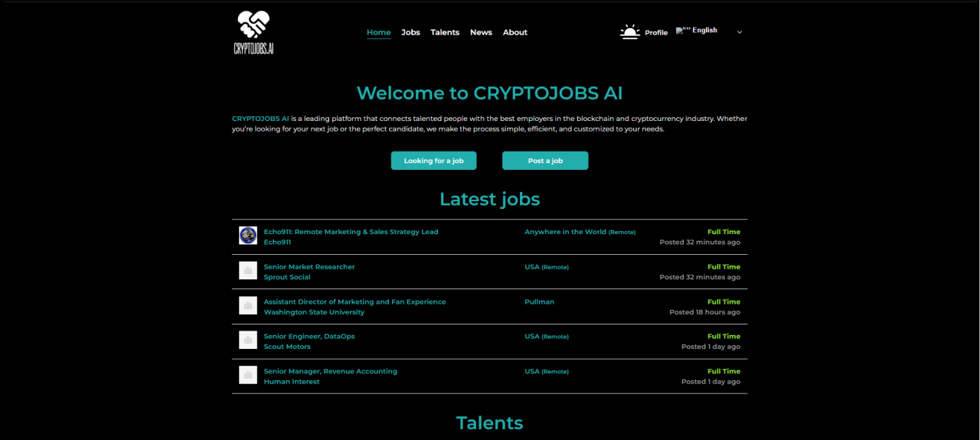Click the Sprout Social placeholder logo
The image size is (980, 440).
pyautogui.click(x=248, y=270)
